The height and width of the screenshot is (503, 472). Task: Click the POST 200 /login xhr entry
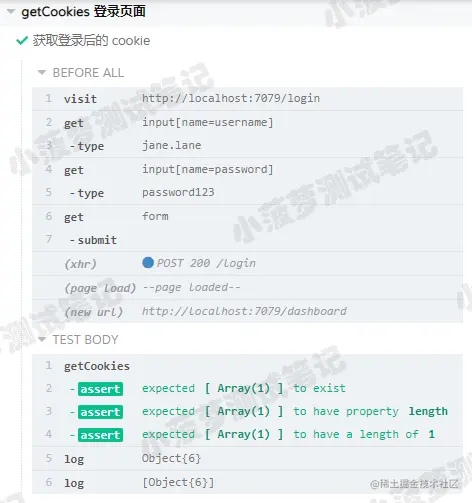tap(247, 263)
